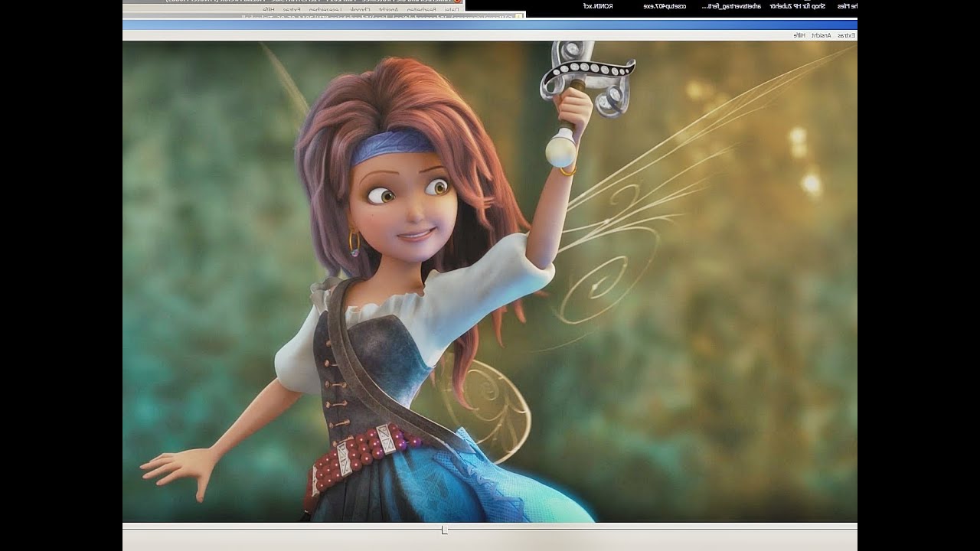980x551 pixels.
Task: Click the seek slider handle below the picture
Action: click(445, 530)
